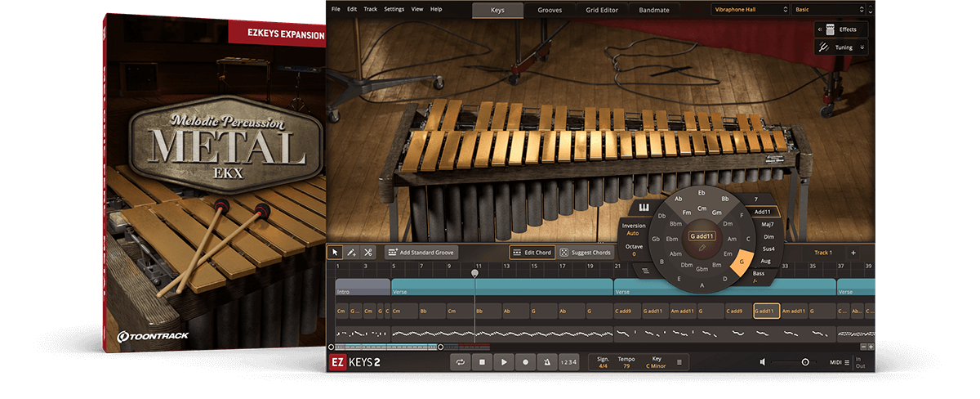Viewport: 980px width, 399px height.
Task: Add a new track with plus button
Action: coord(853,253)
